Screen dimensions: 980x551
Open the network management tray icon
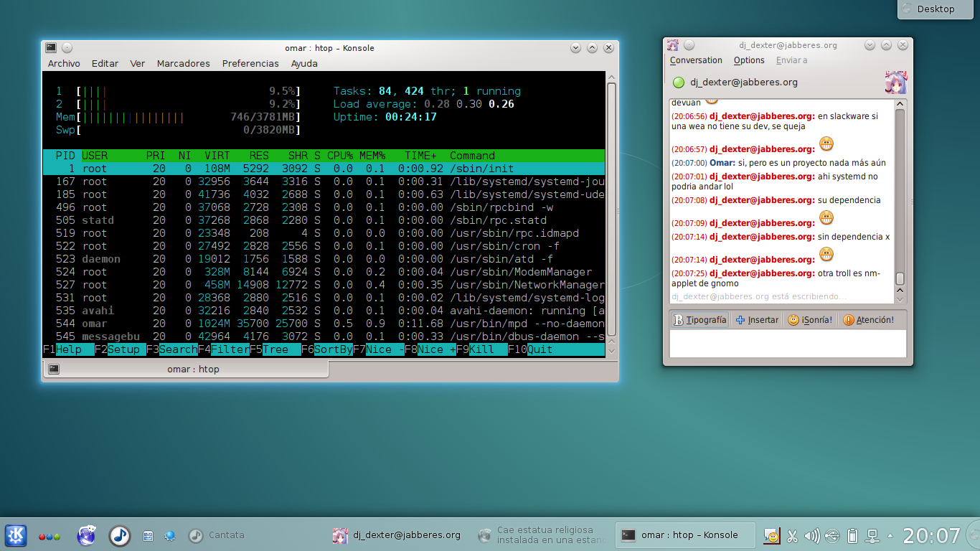872,535
